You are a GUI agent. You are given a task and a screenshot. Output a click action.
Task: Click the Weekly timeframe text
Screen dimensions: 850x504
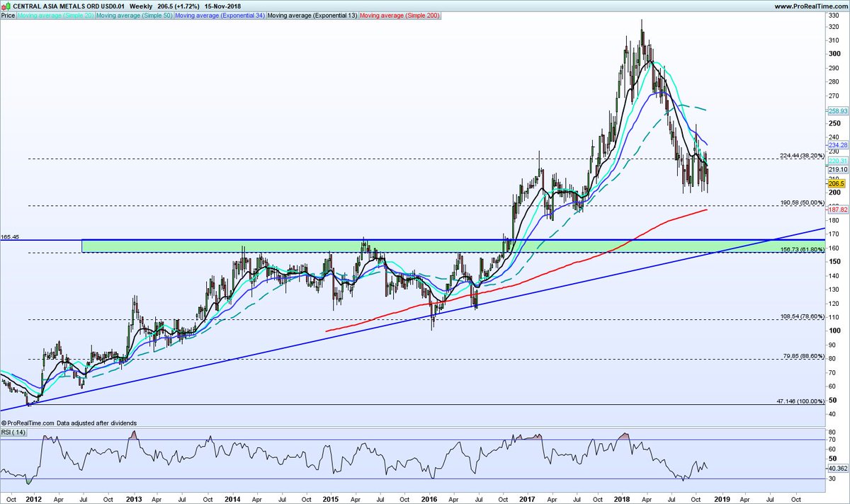pyautogui.click(x=142, y=5)
